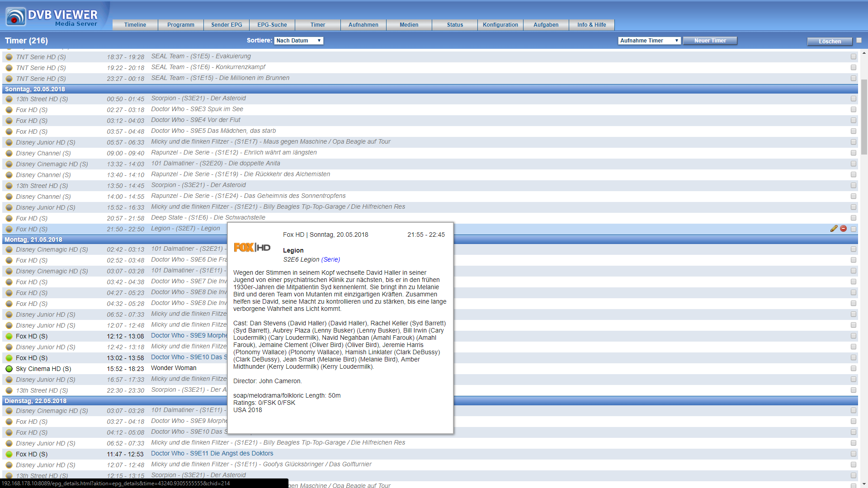Click status icon of Micky 05:57 - 06:33 timer

[x=9, y=142]
